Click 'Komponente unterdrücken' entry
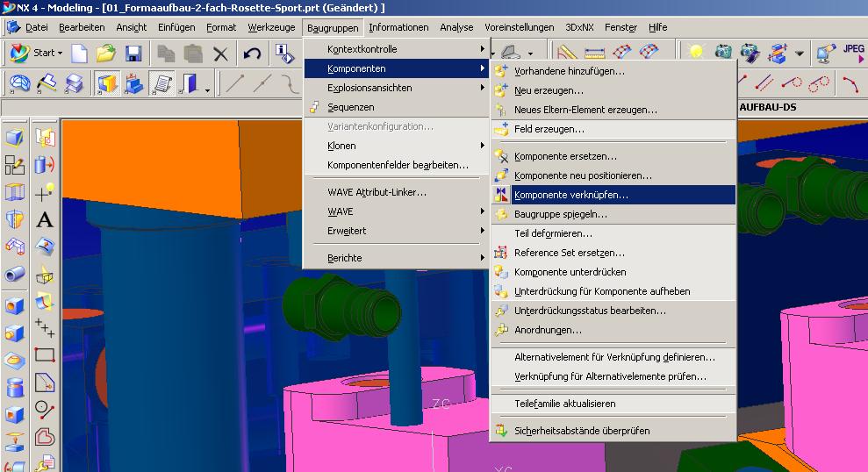Screen dimensions: 868x472 tap(613, 272)
